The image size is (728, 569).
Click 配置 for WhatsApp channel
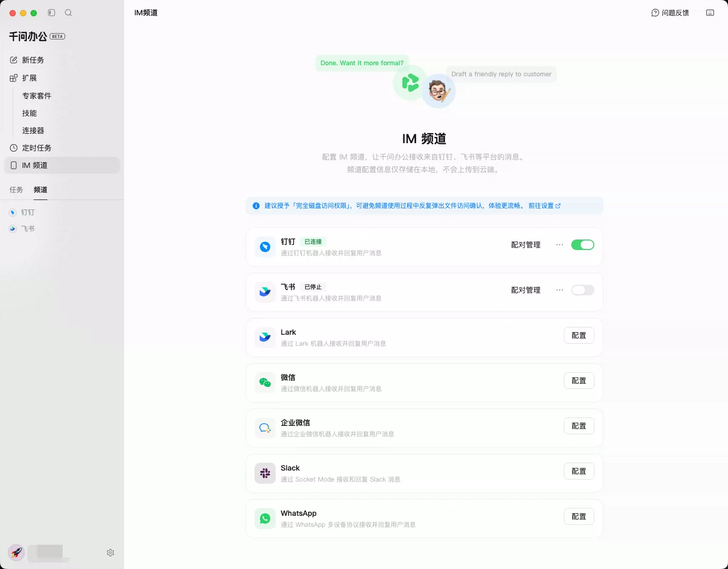579,516
